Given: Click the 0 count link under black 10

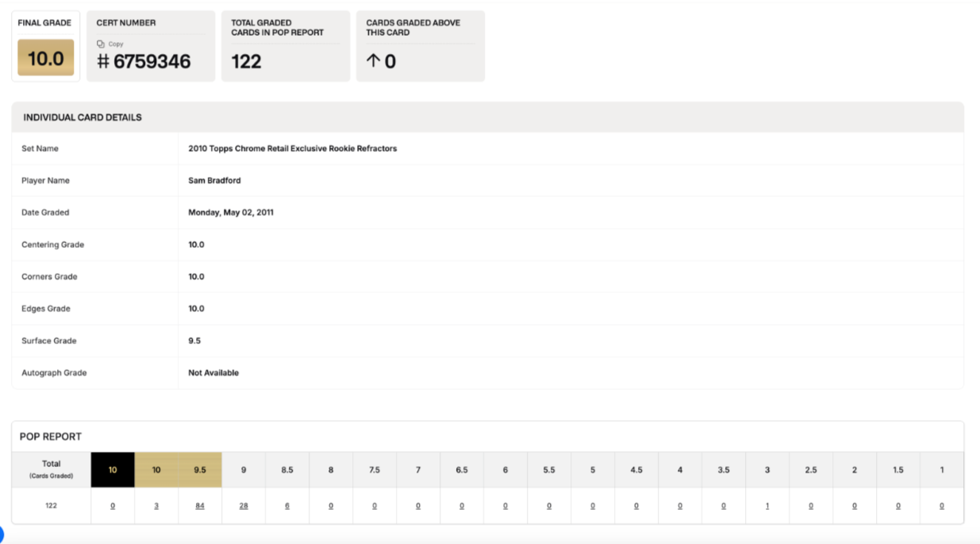Looking at the screenshot, I should coord(113,506).
